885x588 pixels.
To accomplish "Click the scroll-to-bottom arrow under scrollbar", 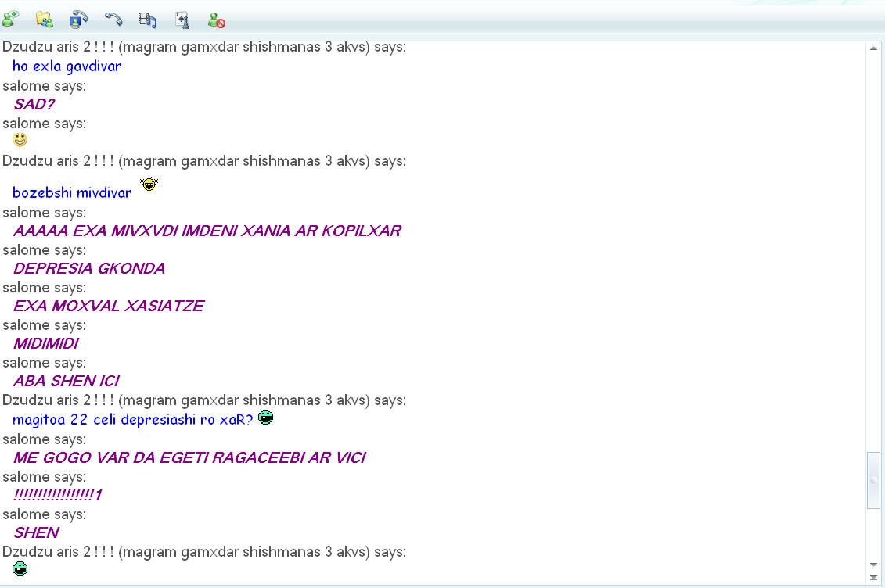I will pos(873,578).
